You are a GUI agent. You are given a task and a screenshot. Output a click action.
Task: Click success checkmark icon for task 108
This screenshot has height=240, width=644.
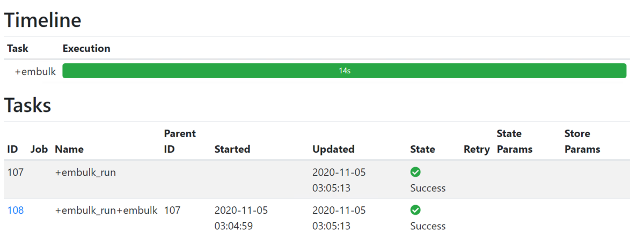(x=415, y=210)
